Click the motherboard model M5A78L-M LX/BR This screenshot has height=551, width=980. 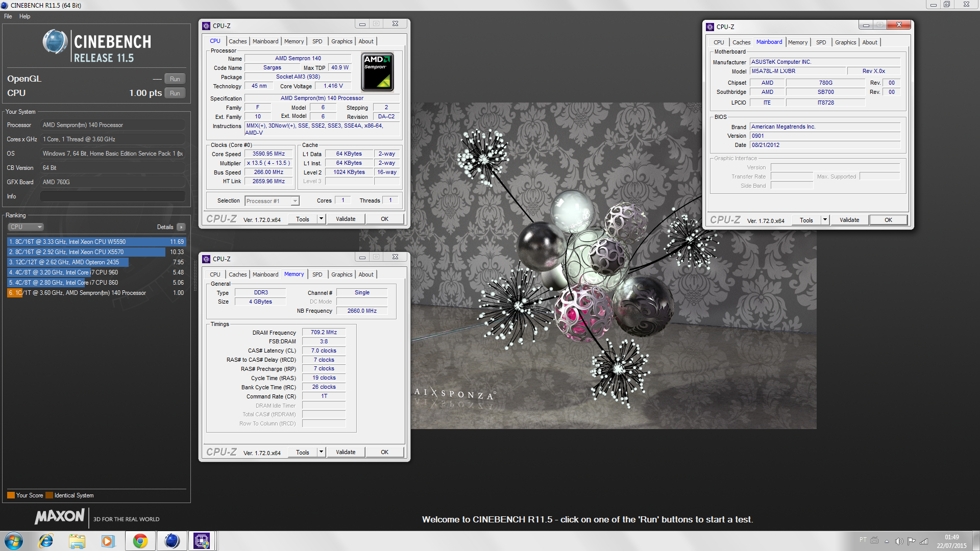pyautogui.click(x=797, y=71)
